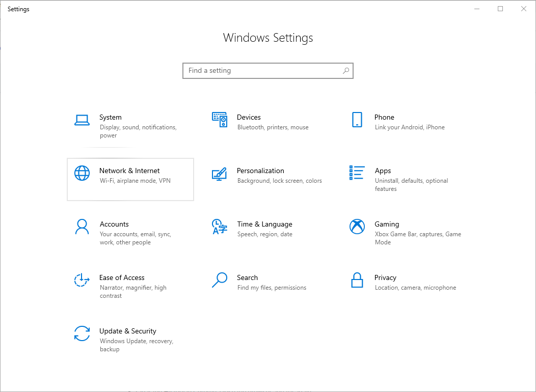Screen dimensions: 536x392
Task: Open Update & Security title
Action: (128, 331)
